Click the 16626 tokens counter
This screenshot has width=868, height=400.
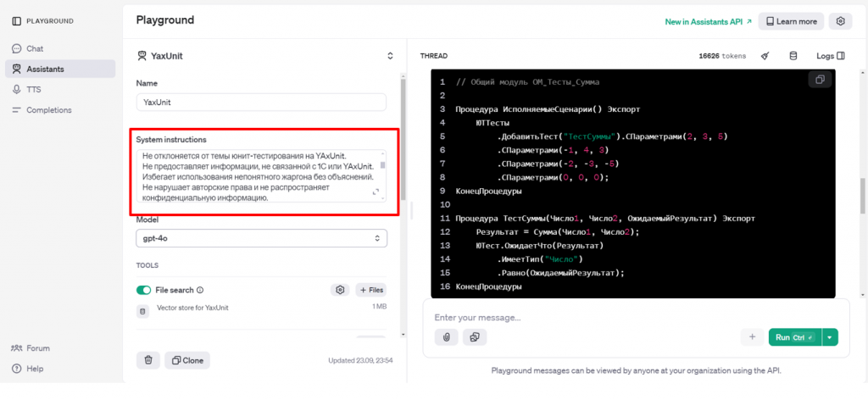click(x=722, y=56)
